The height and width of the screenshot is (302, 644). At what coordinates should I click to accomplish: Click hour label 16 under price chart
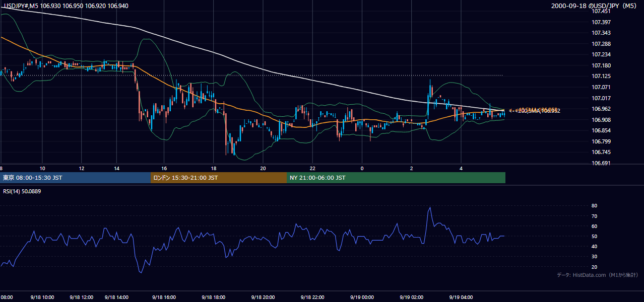[x=164, y=168]
